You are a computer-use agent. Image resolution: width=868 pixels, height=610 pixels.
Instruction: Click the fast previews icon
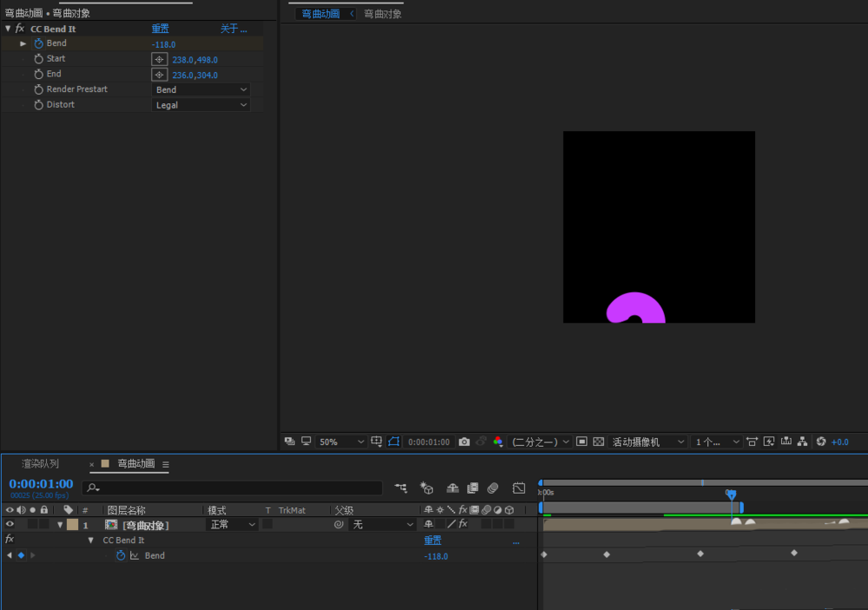pyautogui.click(x=769, y=441)
